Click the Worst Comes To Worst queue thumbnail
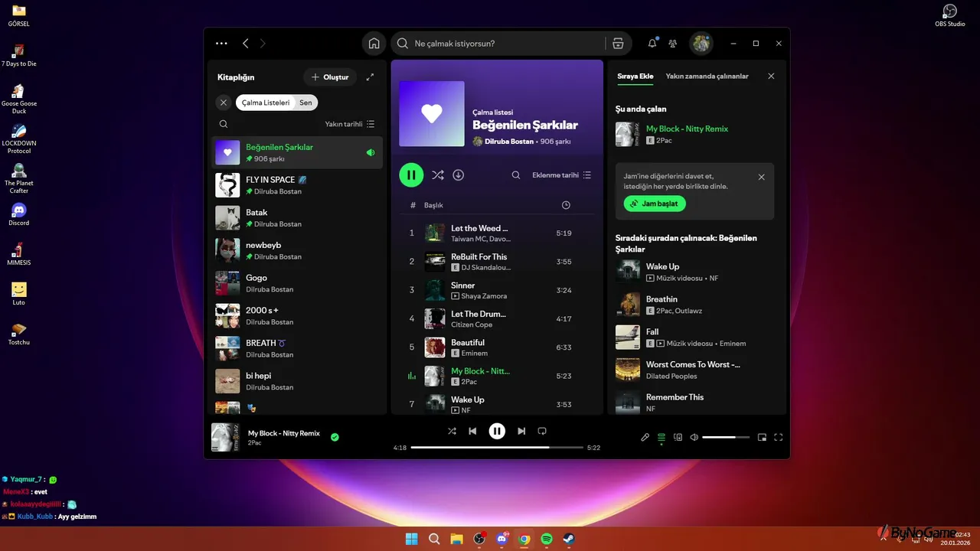Viewport: 980px width, 551px height. [x=628, y=370]
